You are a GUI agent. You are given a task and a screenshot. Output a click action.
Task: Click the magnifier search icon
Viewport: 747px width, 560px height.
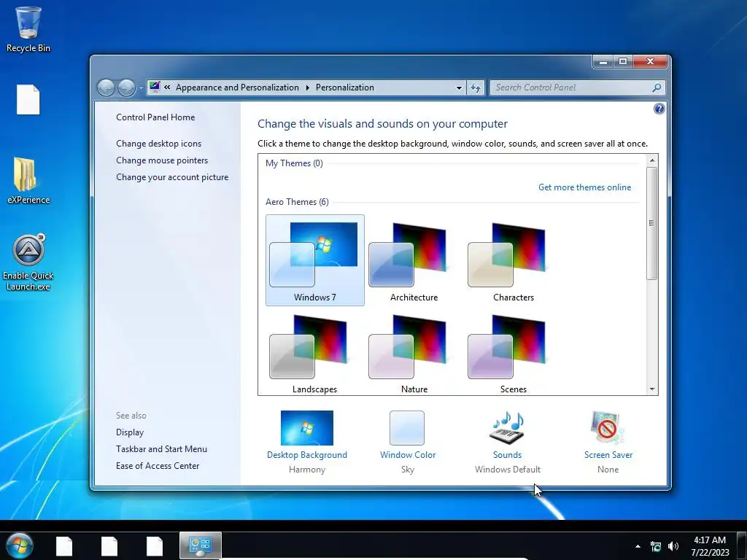[x=657, y=87]
